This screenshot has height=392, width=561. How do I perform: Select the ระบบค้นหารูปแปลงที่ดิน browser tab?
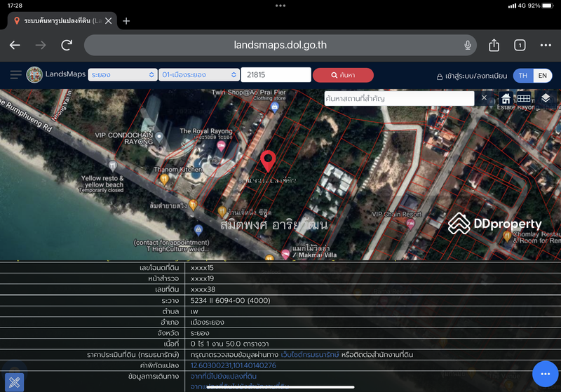[x=58, y=21]
